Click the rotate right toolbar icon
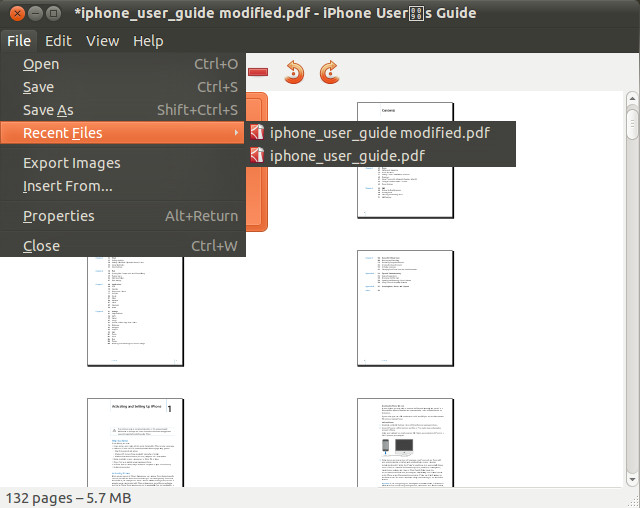The height and width of the screenshot is (508, 640). coord(329,72)
